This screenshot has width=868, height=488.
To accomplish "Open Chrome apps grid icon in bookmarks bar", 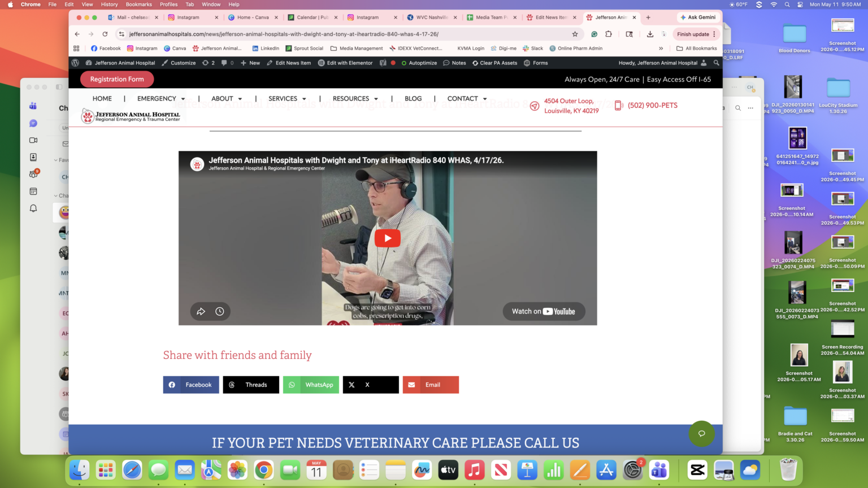I will click(76, 48).
